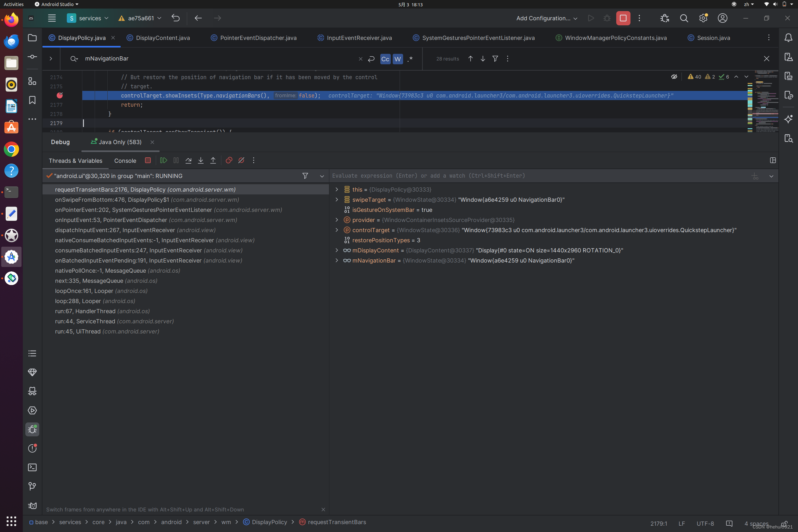Open Firefox from the Ubuntu dock
Screen dimensions: 798x532
(11, 20)
